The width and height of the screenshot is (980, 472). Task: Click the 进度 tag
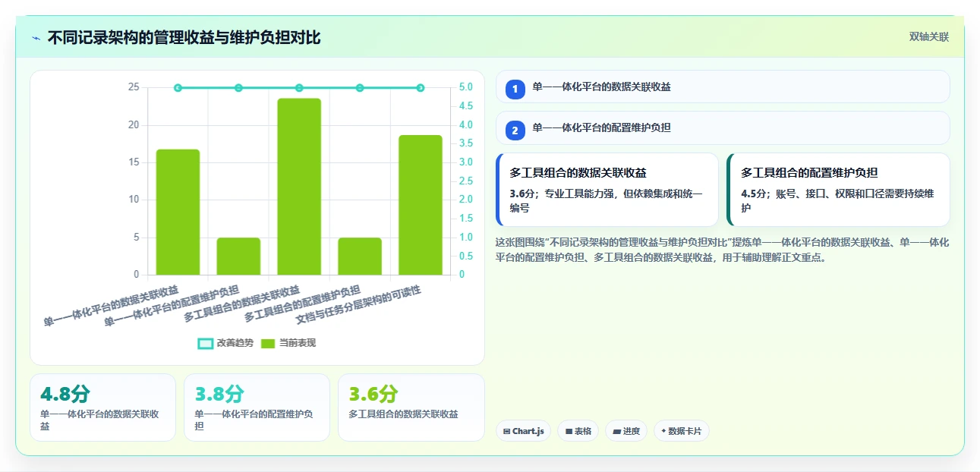[626, 431]
